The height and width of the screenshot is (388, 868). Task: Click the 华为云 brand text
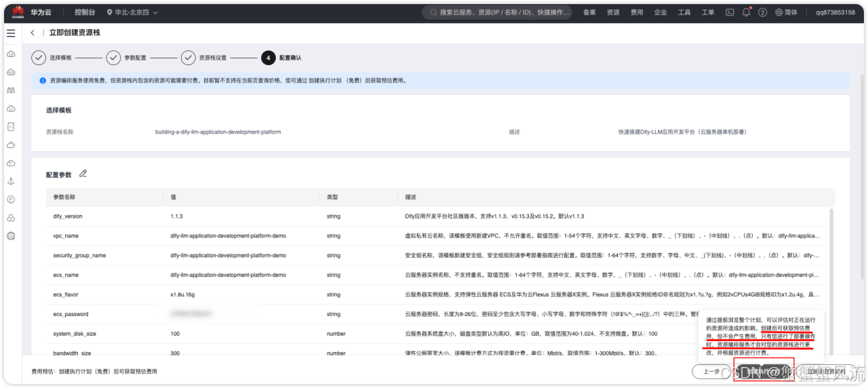40,12
